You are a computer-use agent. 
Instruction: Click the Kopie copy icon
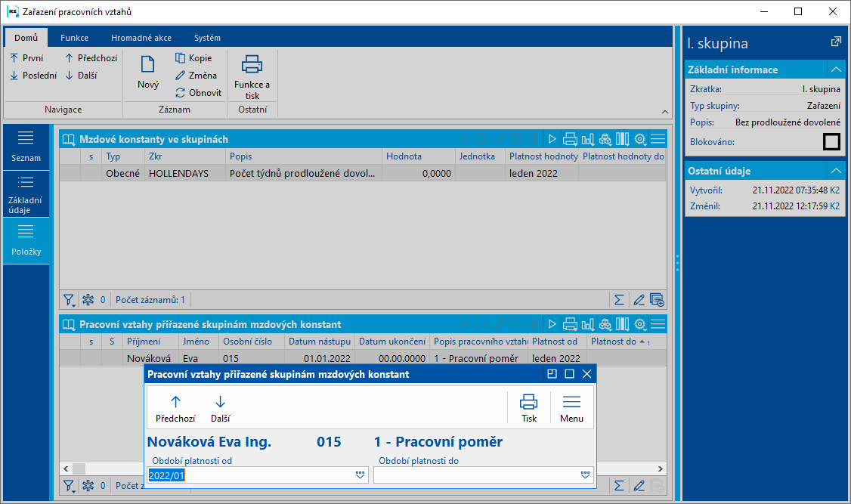click(x=180, y=57)
